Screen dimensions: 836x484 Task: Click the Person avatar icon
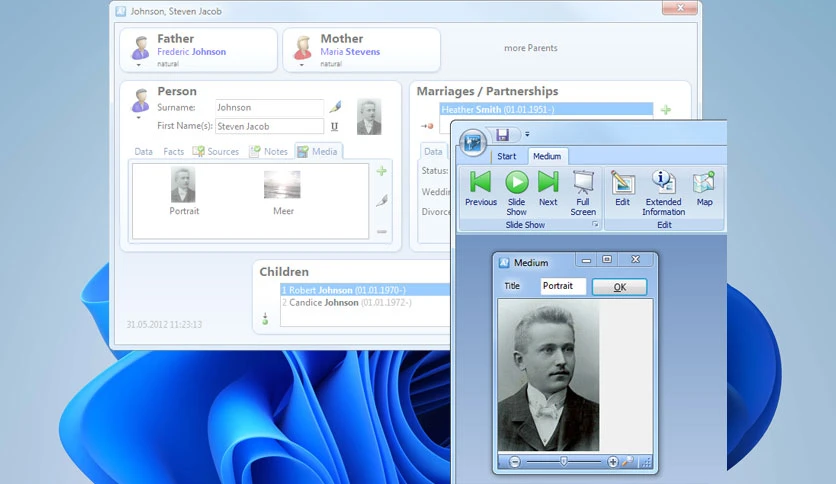point(140,100)
